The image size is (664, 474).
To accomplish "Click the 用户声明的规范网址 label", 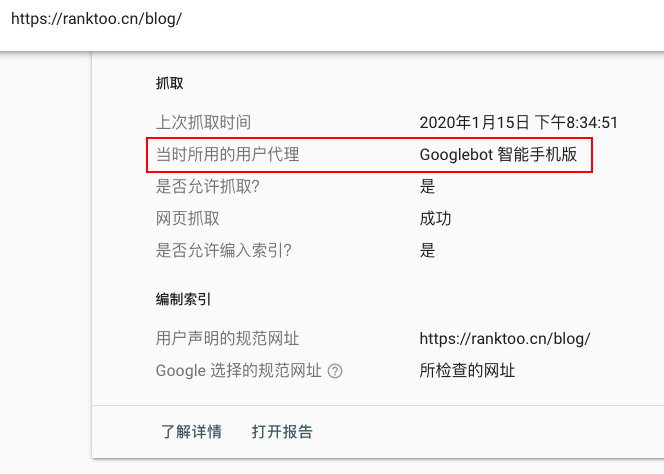I will tap(227, 338).
